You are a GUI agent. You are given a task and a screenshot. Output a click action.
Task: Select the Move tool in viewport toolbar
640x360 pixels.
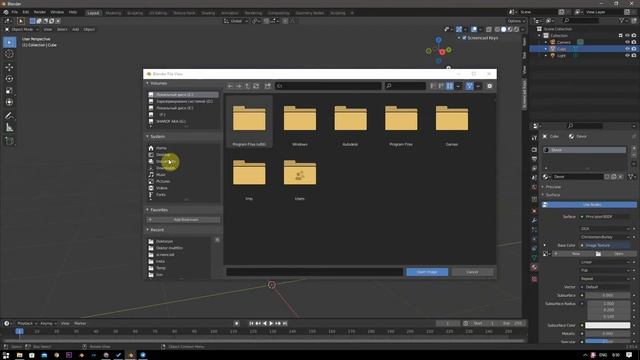click(x=9, y=67)
